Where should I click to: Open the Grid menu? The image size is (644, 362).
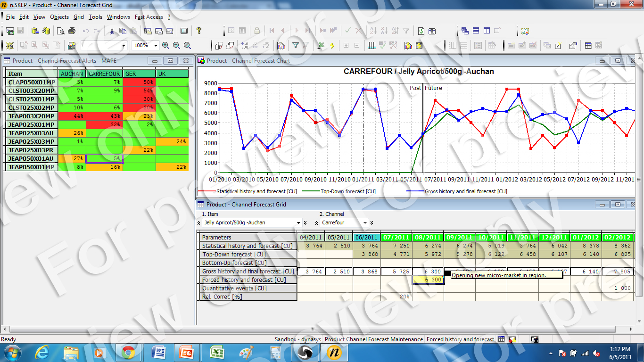(x=79, y=17)
